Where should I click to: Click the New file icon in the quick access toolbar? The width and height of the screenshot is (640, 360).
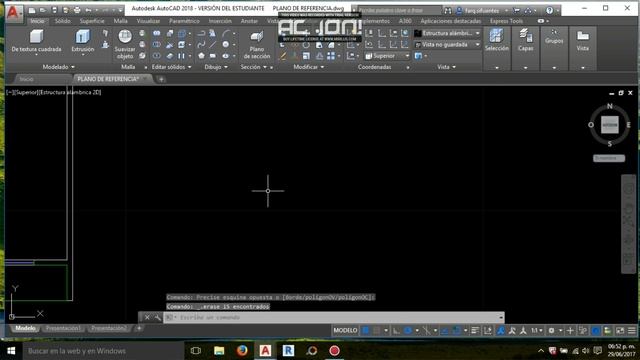coord(32,10)
